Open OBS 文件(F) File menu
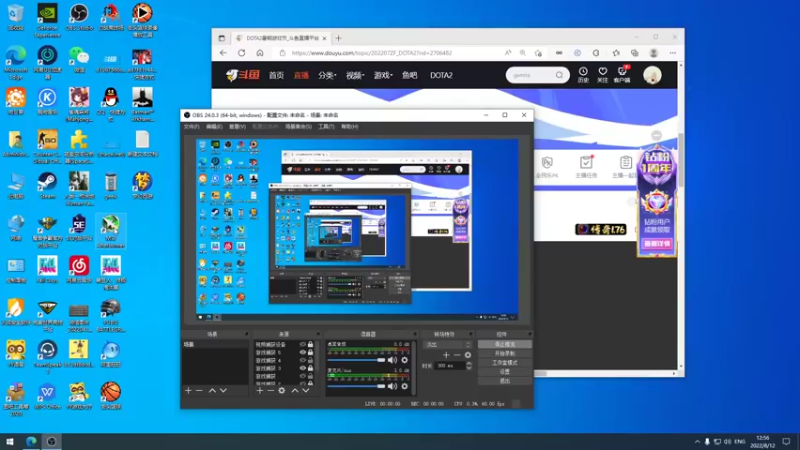 (x=191, y=127)
